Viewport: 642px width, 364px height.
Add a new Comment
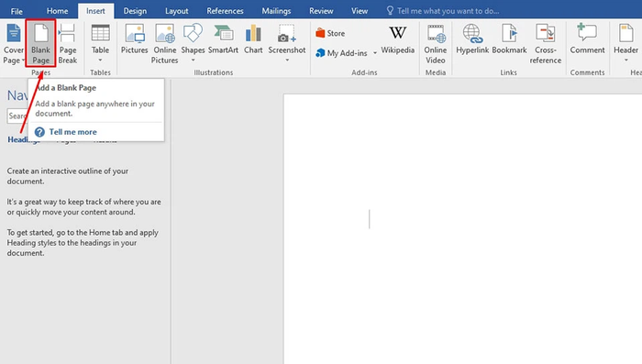(x=587, y=39)
